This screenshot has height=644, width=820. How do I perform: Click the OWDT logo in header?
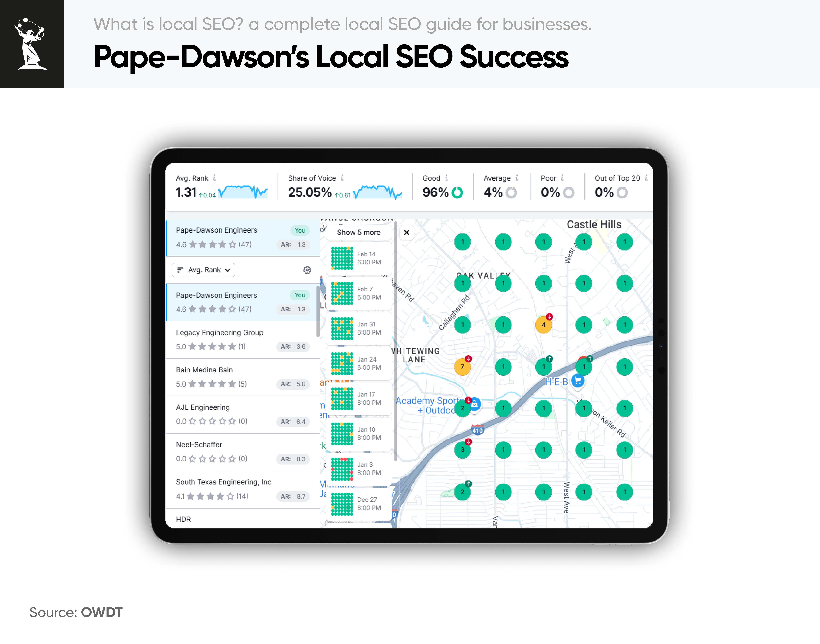click(31, 44)
